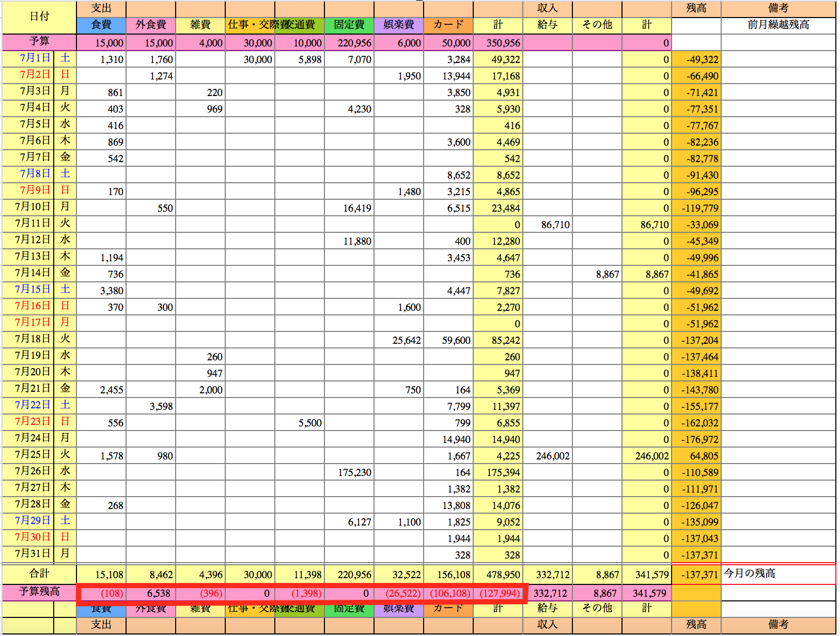Click the 7月3日 雑費 value 220
The image size is (840, 636).
point(200,92)
